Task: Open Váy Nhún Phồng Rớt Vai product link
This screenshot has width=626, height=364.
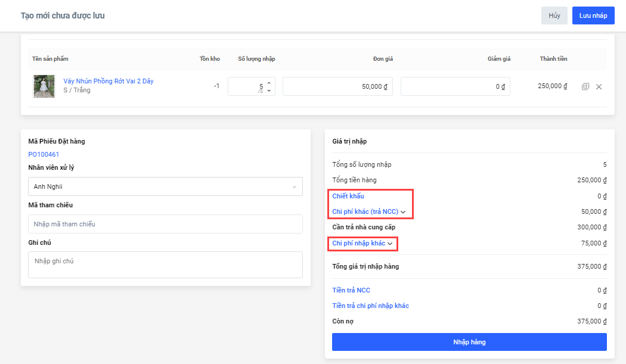Action: (108, 81)
